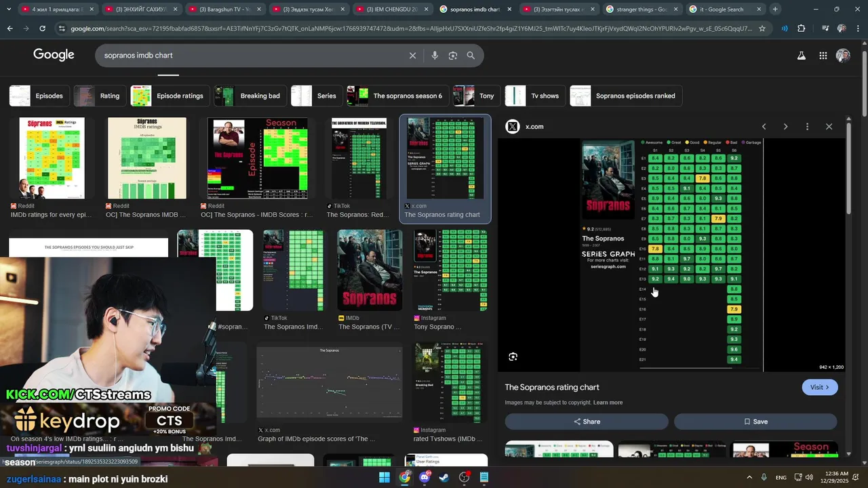Show hidden system tray icons
Image resolution: width=868 pixels, height=488 pixels.
click(749, 478)
